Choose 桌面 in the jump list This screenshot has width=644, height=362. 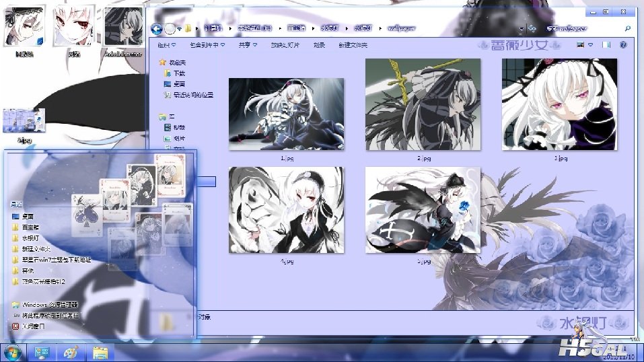tap(28, 216)
